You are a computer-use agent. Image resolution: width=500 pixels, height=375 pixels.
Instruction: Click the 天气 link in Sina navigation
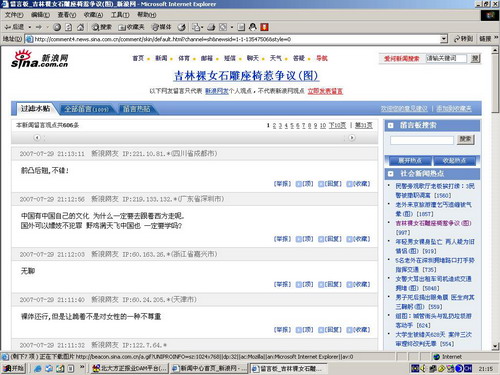276,58
